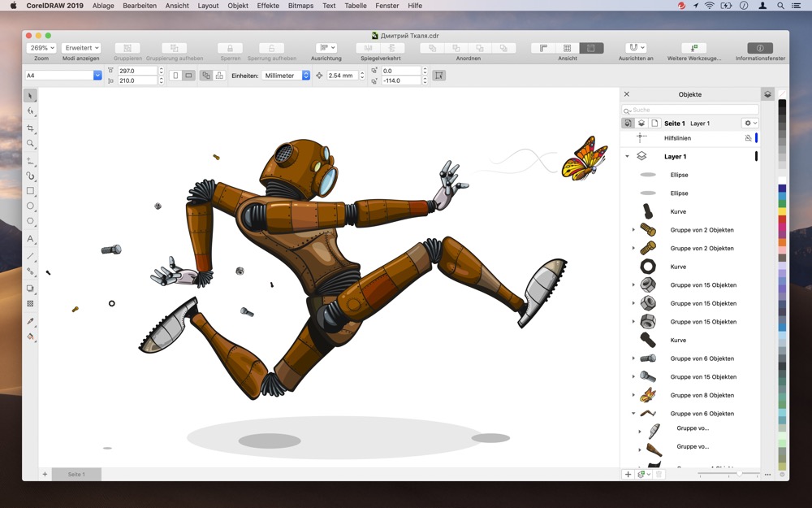Expand Gruppe von 8 Objekten row
This screenshot has width=812, height=508.
pos(633,395)
